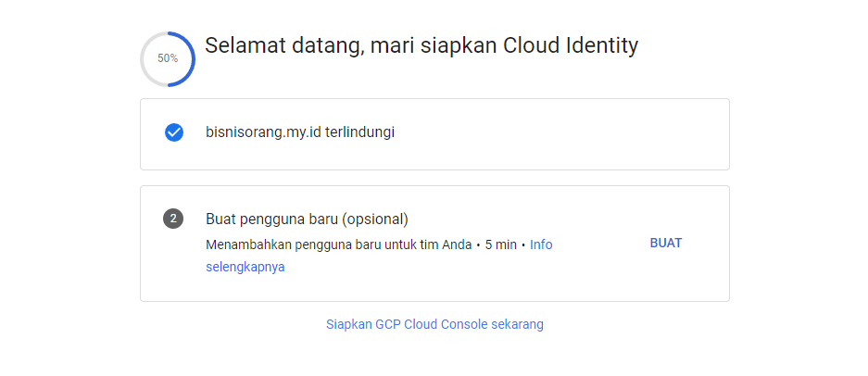This screenshot has width=868, height=376.
Task: Click Menambahkan pengguna baru description text
Action: tap(338, 244)
